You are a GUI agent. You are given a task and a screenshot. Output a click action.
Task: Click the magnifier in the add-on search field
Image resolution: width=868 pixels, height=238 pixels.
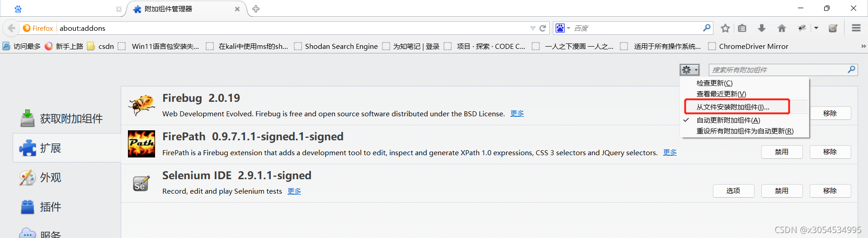[x=851, y=70]
